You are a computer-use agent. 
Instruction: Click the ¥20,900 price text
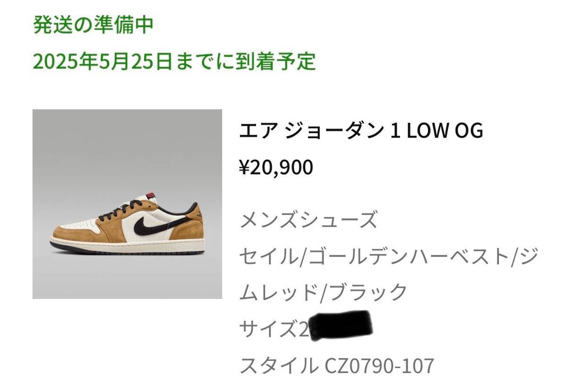[x=276, y=167]
